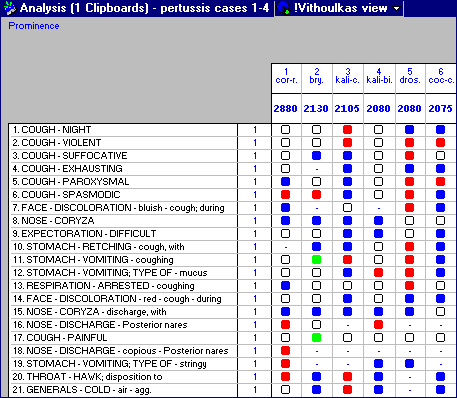This screenshot has height=398, width=457.
Task: Click the red kali-c. marker for COUGH - NIGHT
Action: click(x=348, y=130)
